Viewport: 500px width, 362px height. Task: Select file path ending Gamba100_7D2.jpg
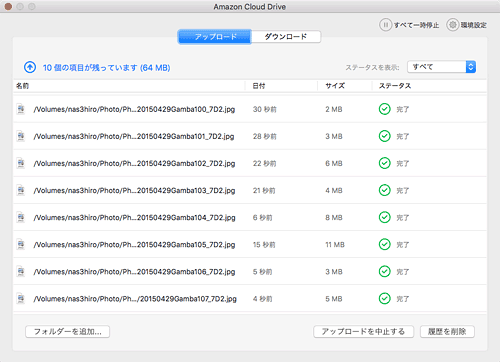tap(134, 109)
